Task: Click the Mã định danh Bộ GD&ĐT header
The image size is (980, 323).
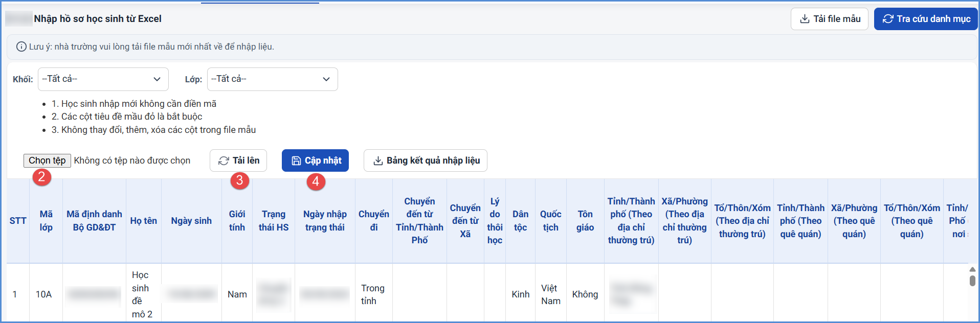Action: (x=94, y=221)
